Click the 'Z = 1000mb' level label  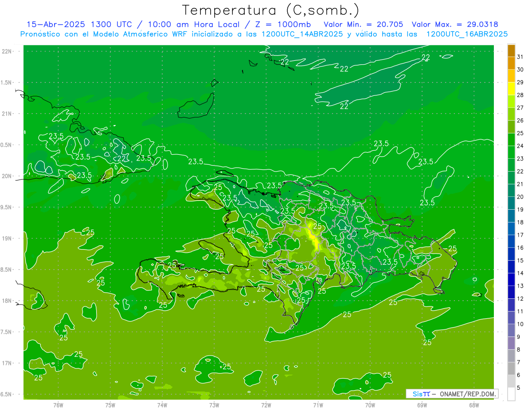(x=283, y=24)
